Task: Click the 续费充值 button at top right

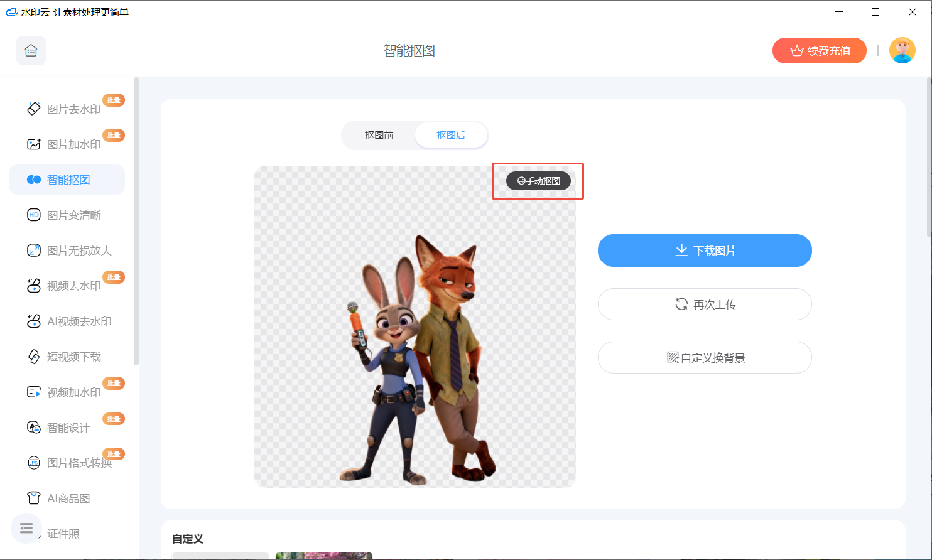Action: point(819,50)
